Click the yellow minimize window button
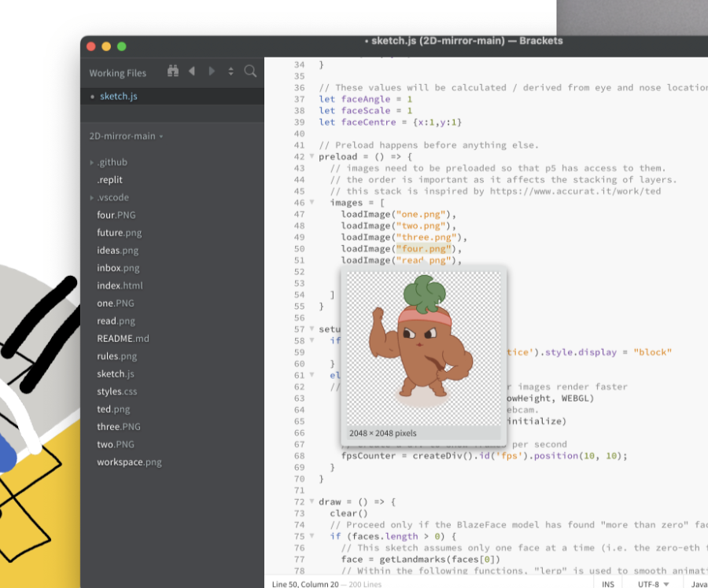This screenshot has width=708, height=588. (x=106, y=46)
